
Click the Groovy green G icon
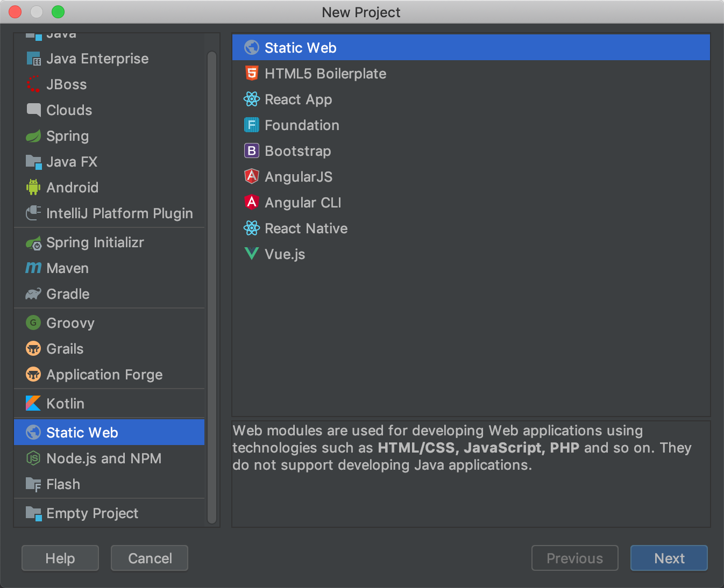pos(33,323)
